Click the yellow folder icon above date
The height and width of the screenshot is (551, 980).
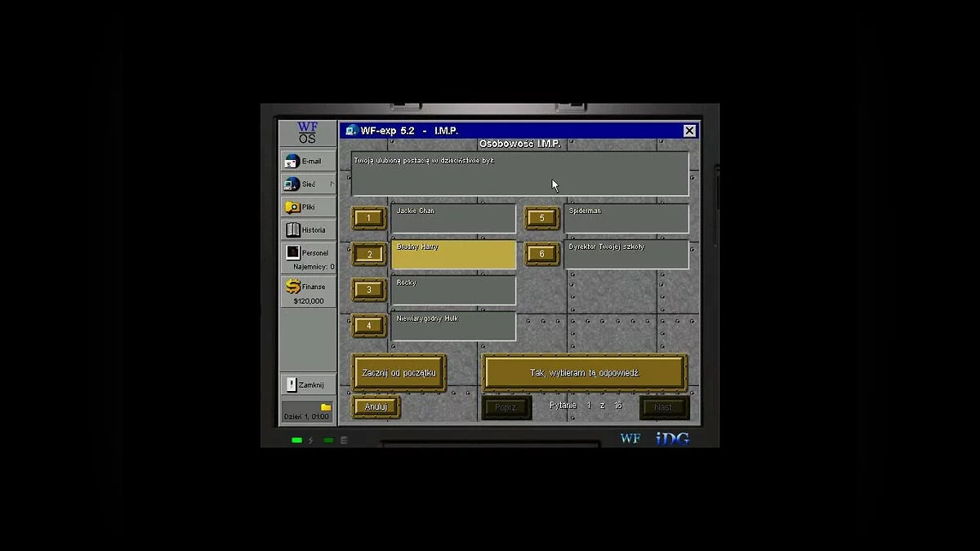(x=326, y=407)
